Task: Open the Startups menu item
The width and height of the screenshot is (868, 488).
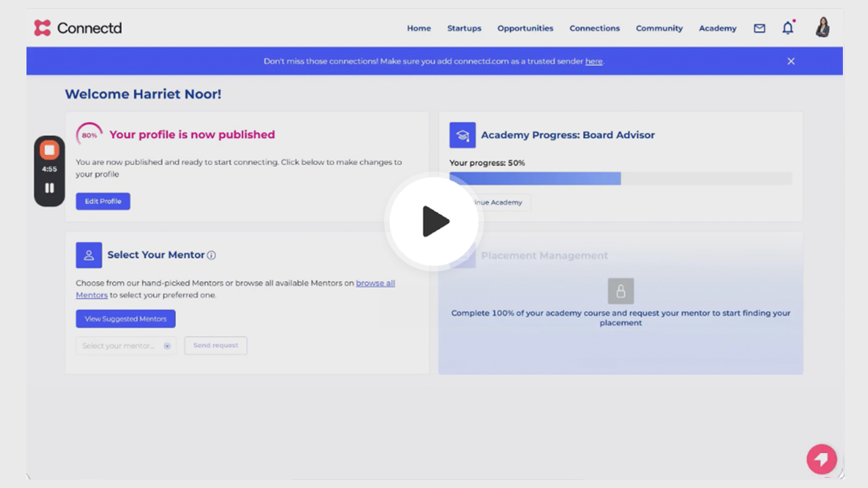Action: pyautogui.click(x=465, y=28)
